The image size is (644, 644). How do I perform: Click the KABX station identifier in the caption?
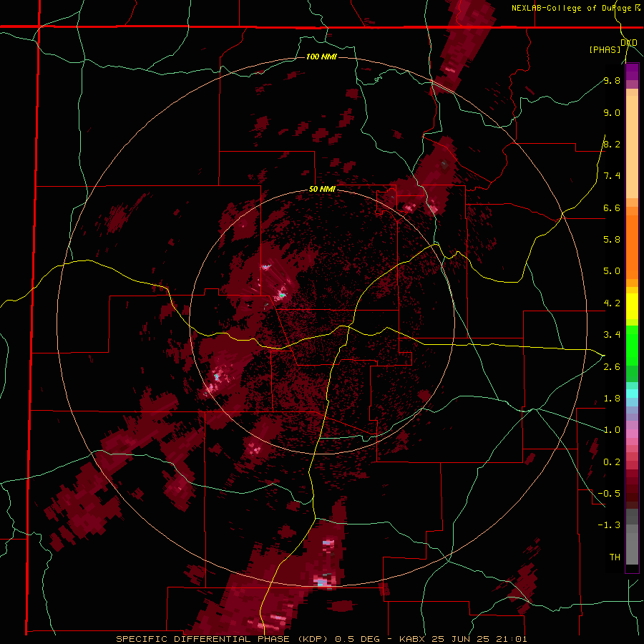tap(414, 639)
